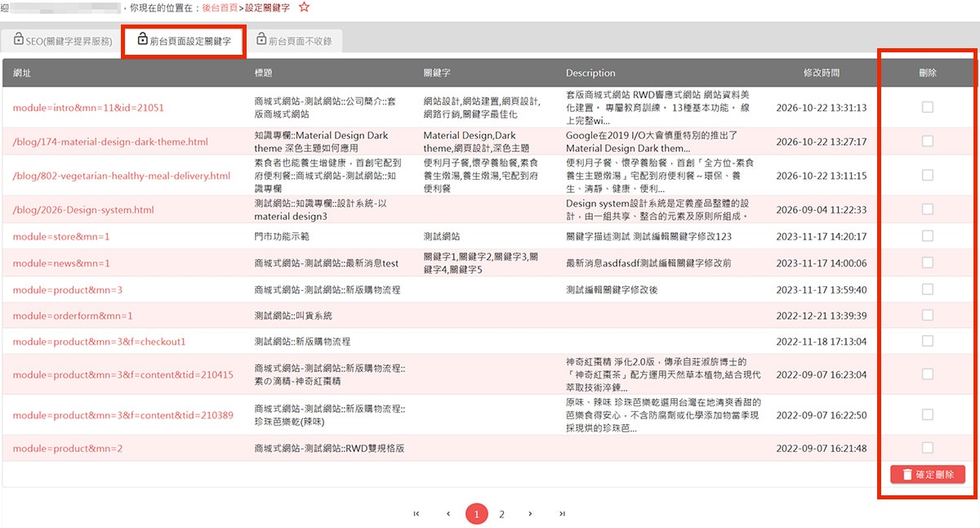Select the 前台頁面設定關鍵字 tab
This screenshot has width=980, height=528.
click(184, 39)
